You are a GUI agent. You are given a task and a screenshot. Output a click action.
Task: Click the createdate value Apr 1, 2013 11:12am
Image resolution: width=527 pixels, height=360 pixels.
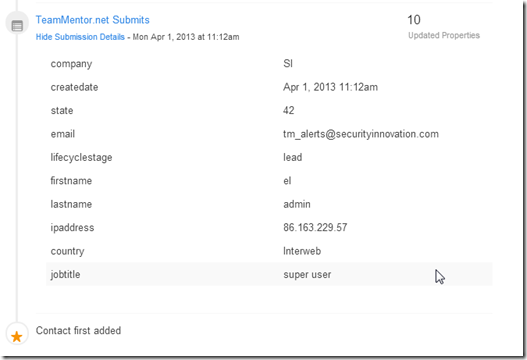coord(330,87)
